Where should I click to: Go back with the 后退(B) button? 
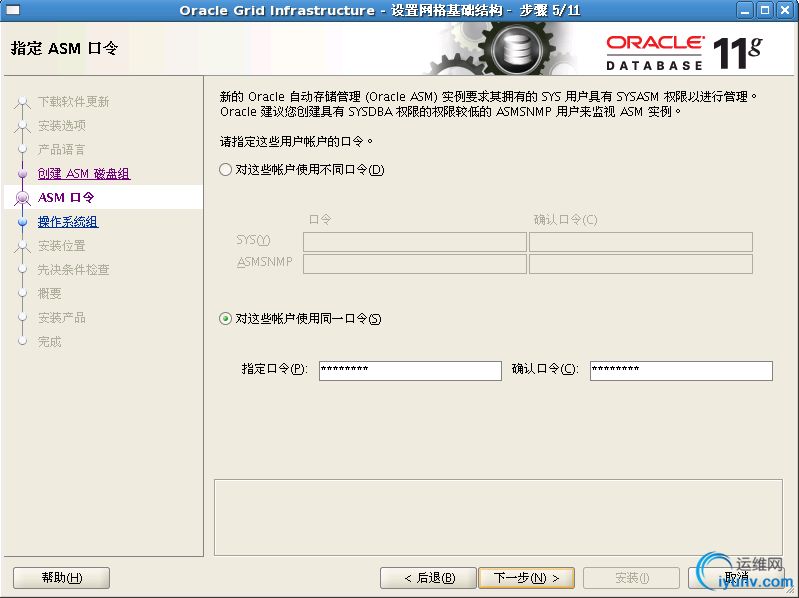tap(429, 578)
